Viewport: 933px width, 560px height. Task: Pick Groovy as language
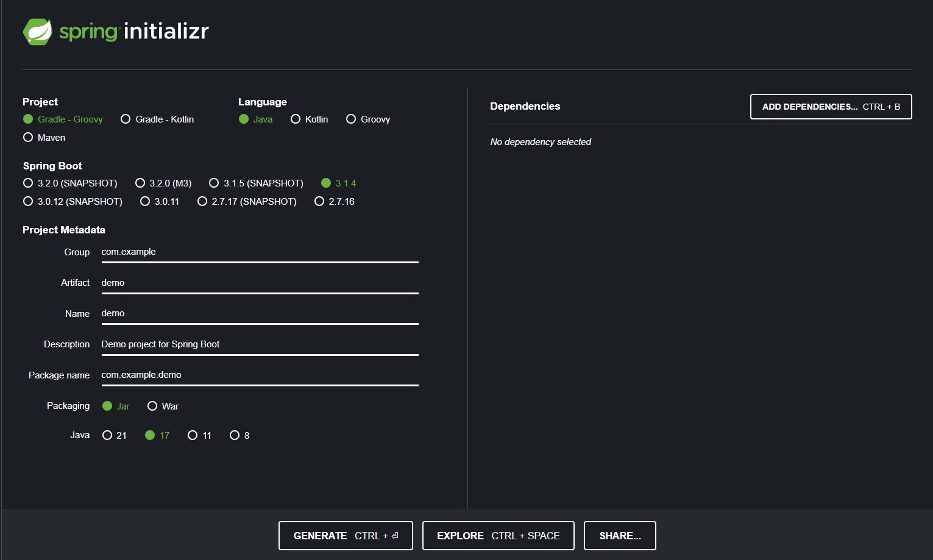click(x=367, y=119)
